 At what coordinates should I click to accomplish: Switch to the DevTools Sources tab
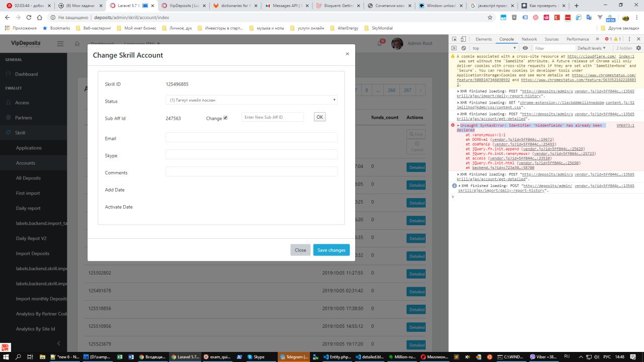(552, 39)
